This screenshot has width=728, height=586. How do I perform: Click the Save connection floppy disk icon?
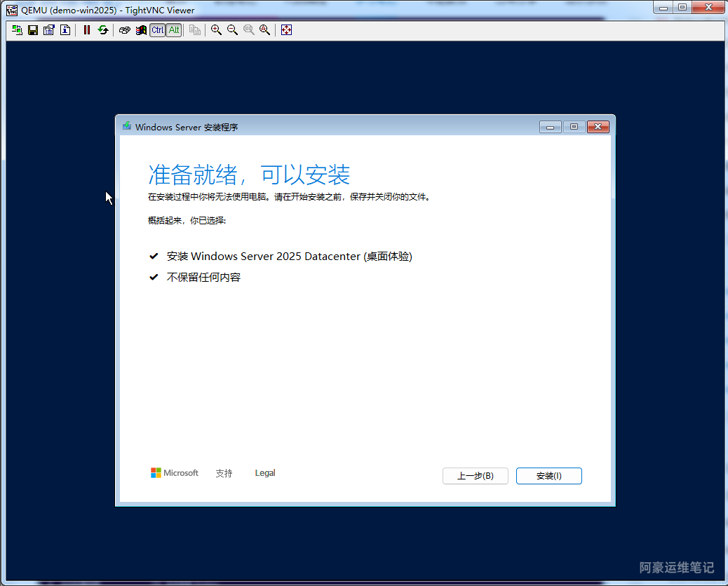(x=32, y=30)
